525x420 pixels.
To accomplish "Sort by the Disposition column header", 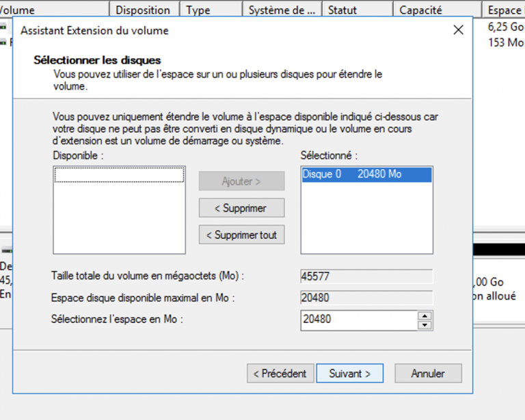I will (142, 10).
